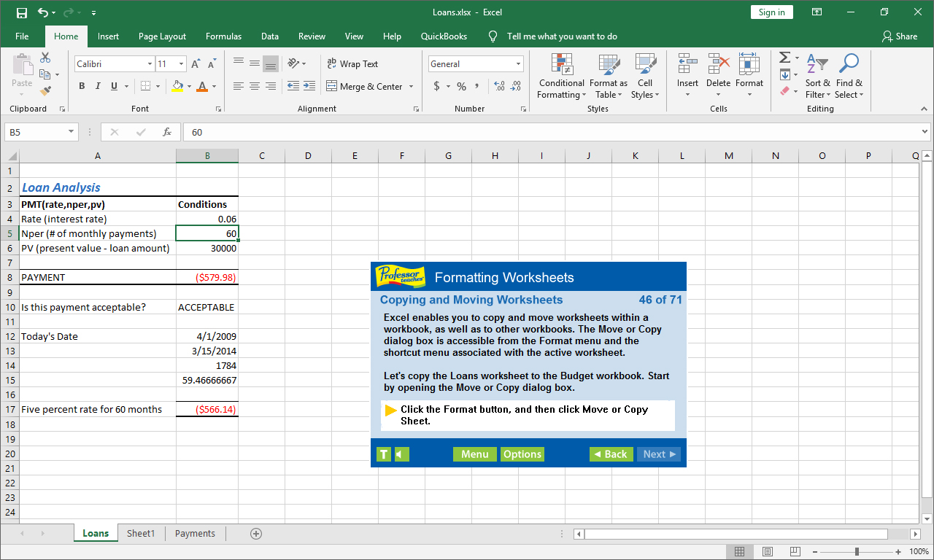The height and width of the screenshot is (560, 934).
Task: Click Next in the tutorial window
Action: coord(657,454)
